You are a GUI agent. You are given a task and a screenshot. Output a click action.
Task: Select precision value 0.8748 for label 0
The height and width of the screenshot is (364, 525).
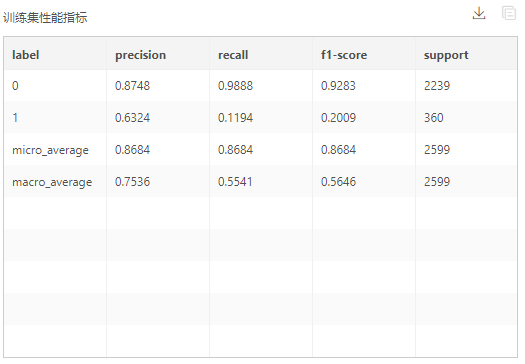(x=133, y=86)
